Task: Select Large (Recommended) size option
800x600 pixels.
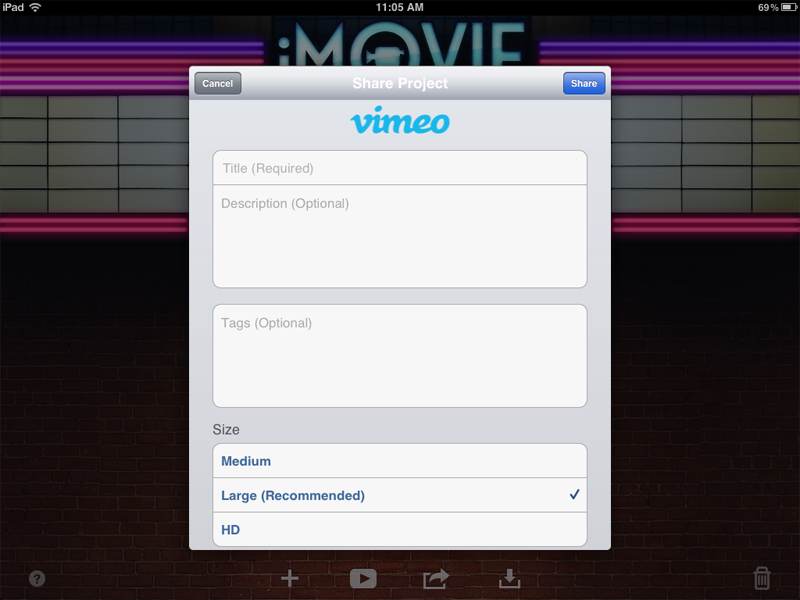Action: [x=400, y=495]
